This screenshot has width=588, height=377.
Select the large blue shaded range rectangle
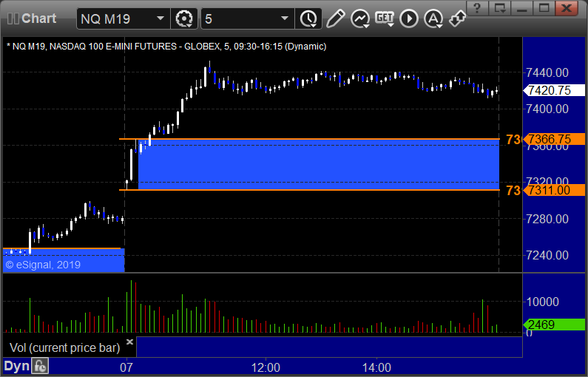(x=319, y=165)
